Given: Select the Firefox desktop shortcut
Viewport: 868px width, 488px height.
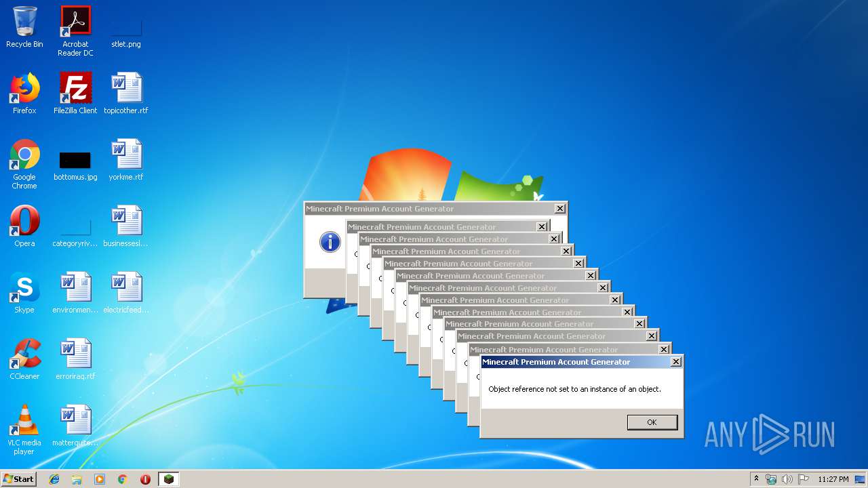Looking at the screenshot, I should coord(24,94).
